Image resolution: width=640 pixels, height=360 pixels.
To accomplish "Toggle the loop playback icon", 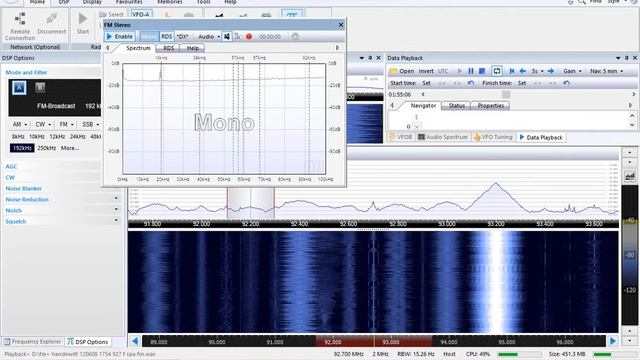I will pos(497,71).
